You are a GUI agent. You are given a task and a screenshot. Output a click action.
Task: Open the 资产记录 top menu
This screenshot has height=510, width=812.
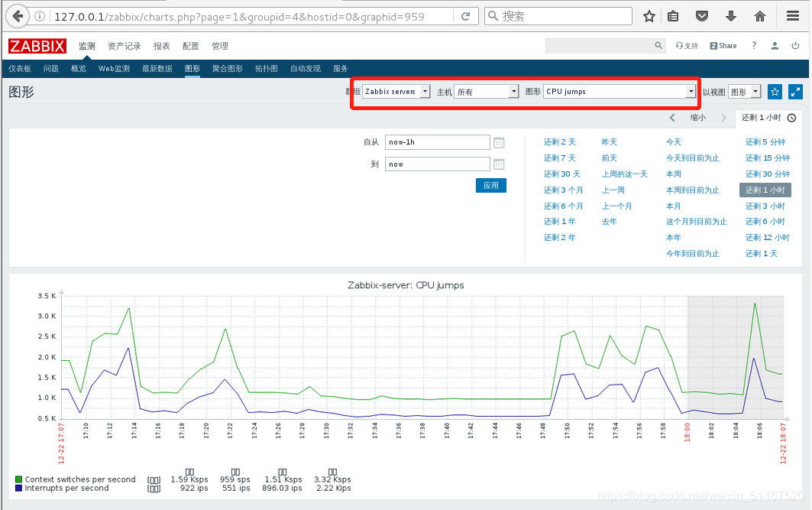point(125,46)
